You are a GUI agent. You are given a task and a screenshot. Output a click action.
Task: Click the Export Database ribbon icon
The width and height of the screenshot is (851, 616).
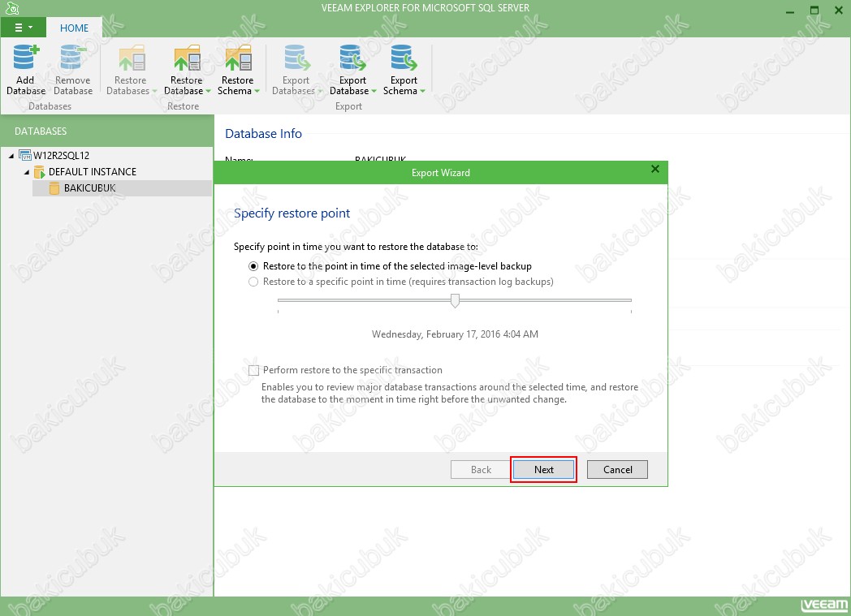(x=352, y=58)
